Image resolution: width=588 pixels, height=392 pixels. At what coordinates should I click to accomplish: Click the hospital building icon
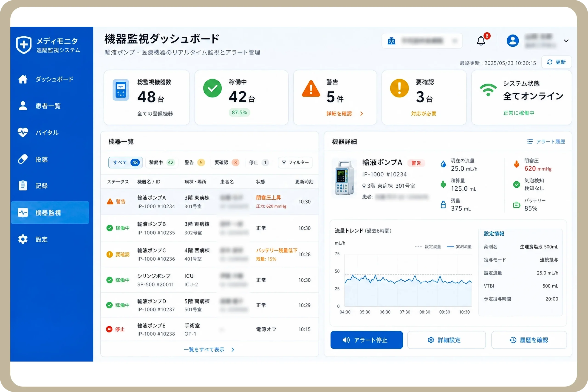click(391, 41)
